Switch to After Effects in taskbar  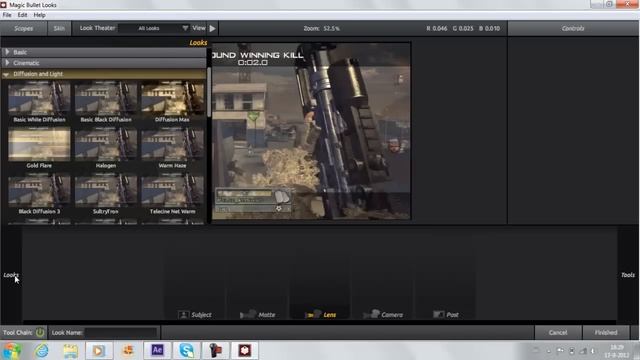click(157, 351)
